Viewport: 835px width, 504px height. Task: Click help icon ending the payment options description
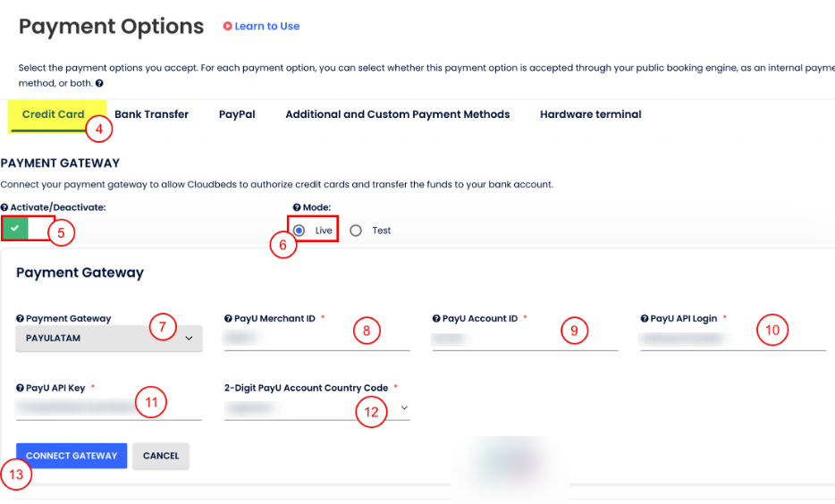pos(98,83)
